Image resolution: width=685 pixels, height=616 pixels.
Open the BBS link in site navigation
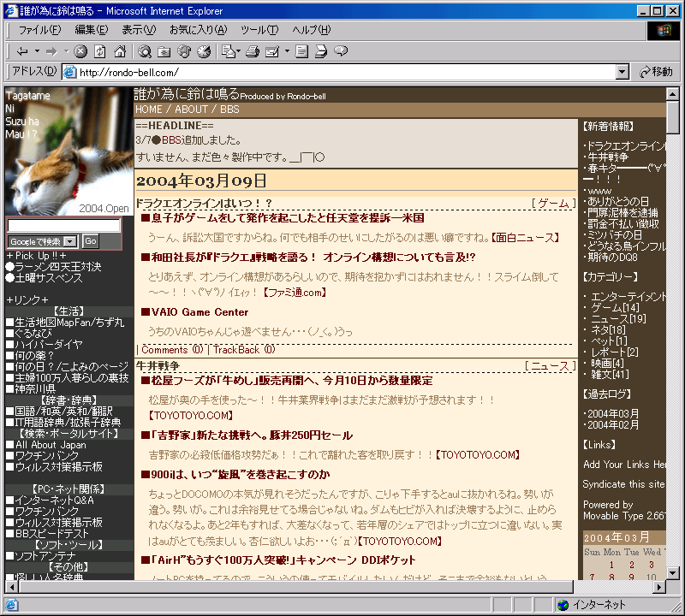point(229,110)
